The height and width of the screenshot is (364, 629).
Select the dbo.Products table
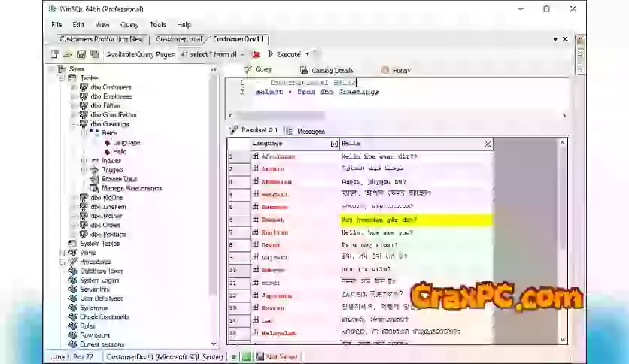[x=108, y=234]
